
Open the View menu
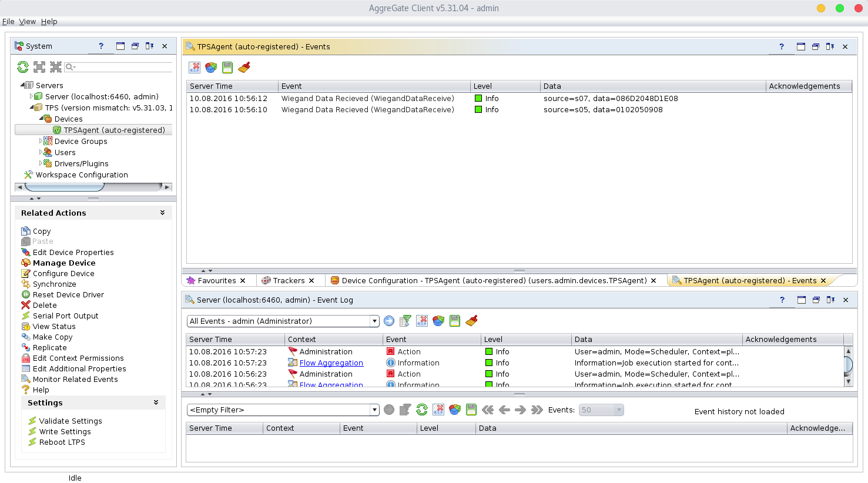coord(27,21)
